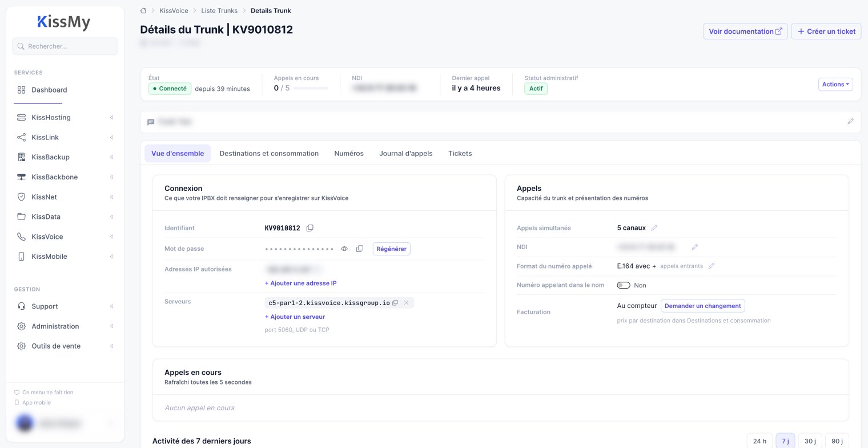
Task: Click the user avatar in sidebar
Action: [25, 423]
